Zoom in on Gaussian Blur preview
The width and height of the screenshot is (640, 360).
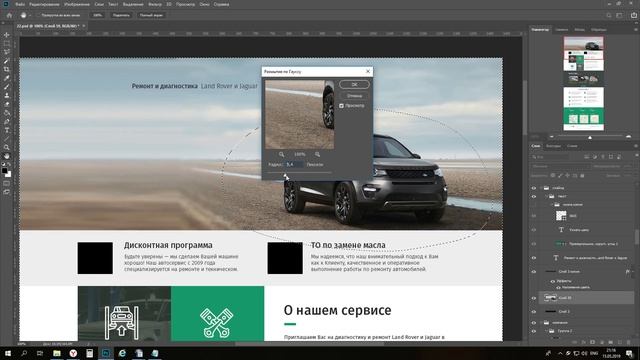317,154
